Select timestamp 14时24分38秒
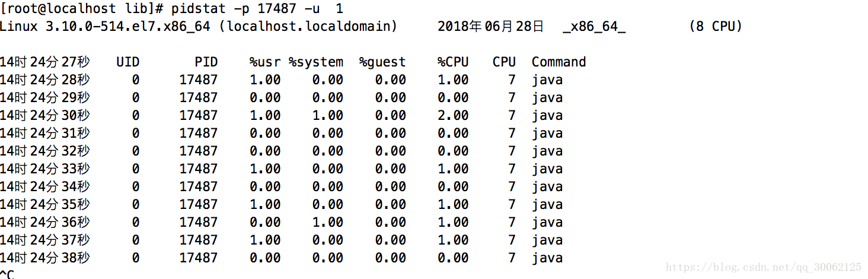 (x=45, y=258)
